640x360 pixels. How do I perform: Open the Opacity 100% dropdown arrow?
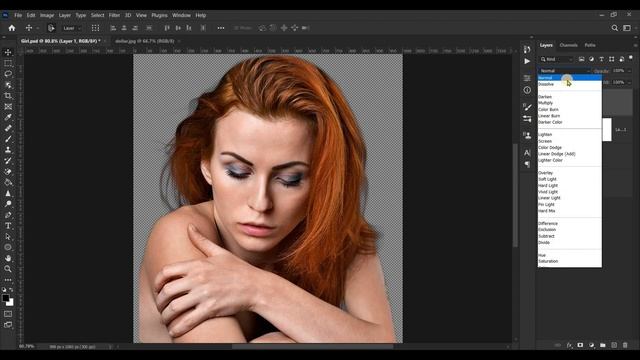629,71
